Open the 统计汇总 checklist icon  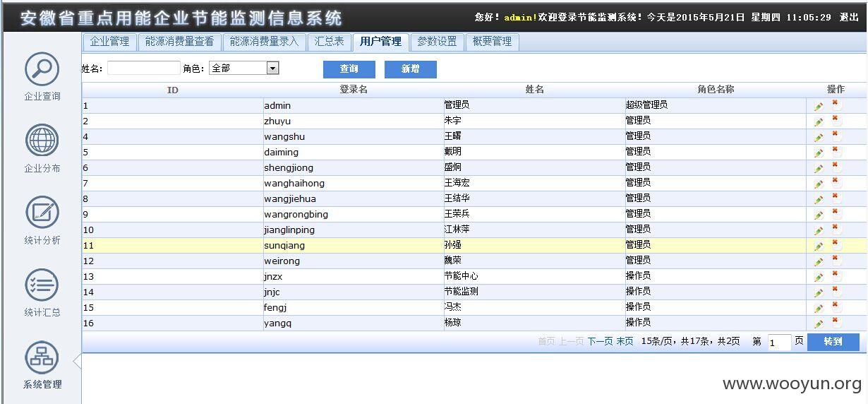point(42,285)
